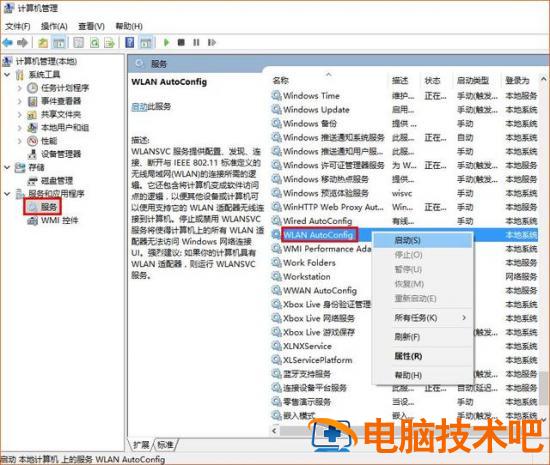Collapse the 存储 tree node
The image size is (550, 465).
(7, 167)
